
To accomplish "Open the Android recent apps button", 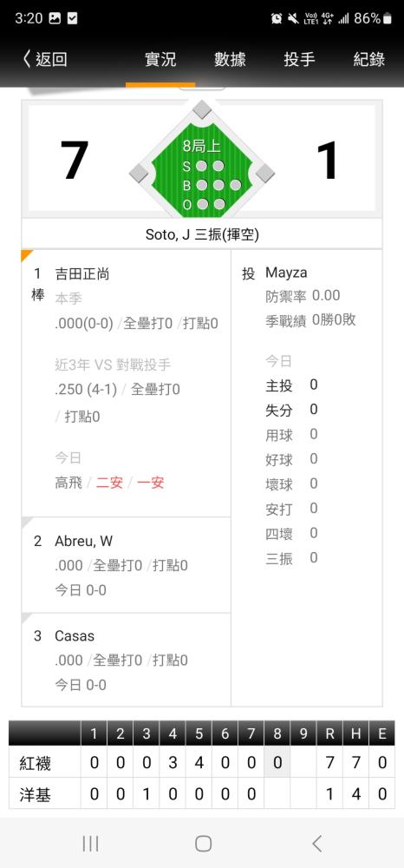I will pos(90,844).
